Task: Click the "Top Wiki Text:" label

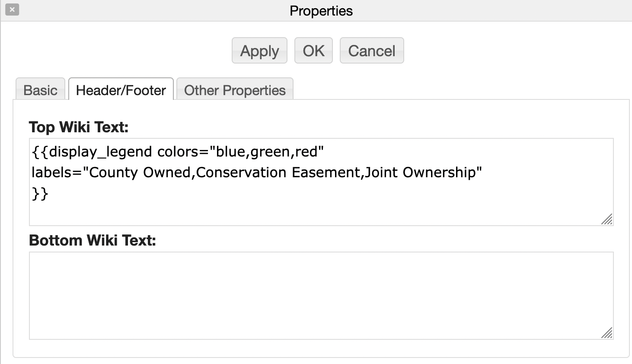Action: pos(79,127)
